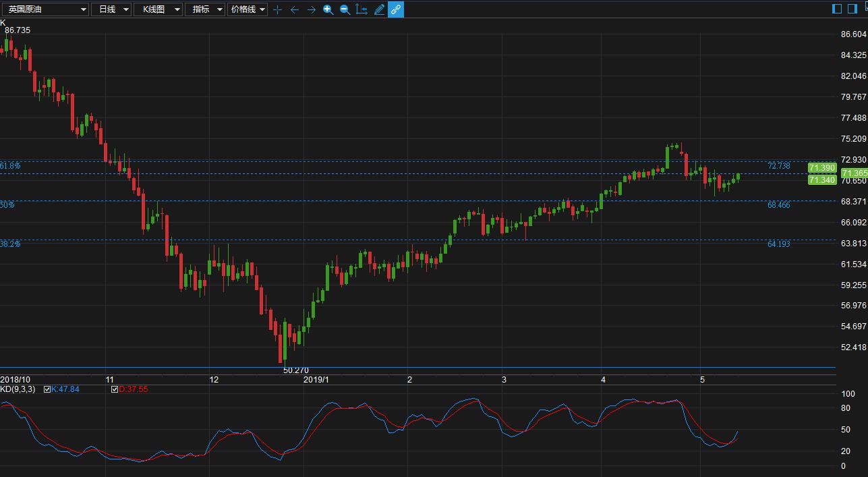Open the 指标 indicators dropdown
The image size is (868, 477).
click(x=204, y=9)
